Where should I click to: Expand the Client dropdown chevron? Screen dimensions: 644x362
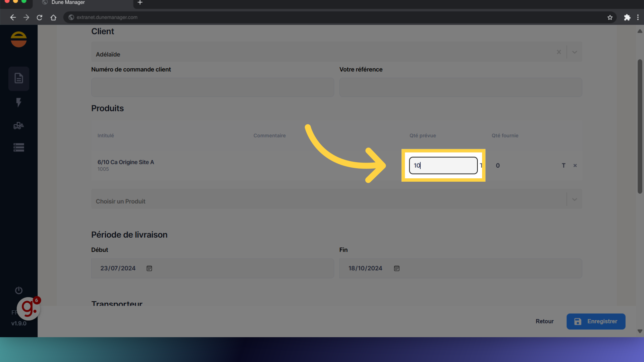point(575,52)
